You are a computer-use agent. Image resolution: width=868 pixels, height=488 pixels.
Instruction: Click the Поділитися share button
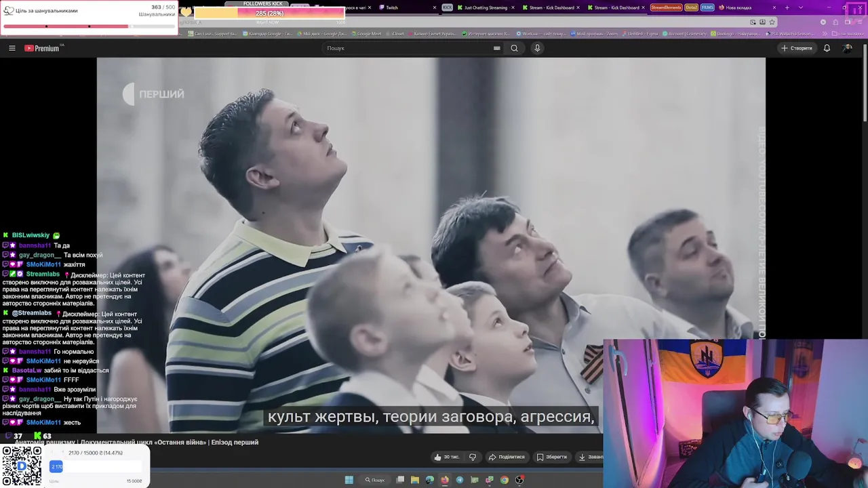tap(507, 457)
